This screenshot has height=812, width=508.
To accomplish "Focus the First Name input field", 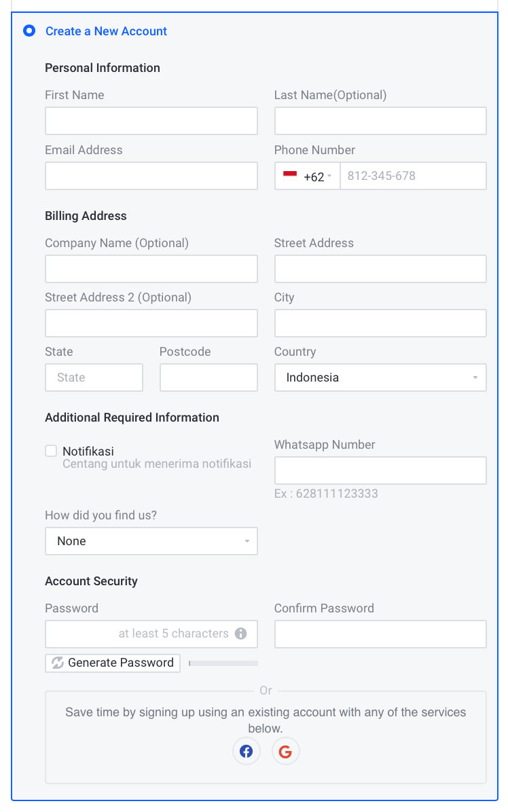I will [x=151, y=121].
